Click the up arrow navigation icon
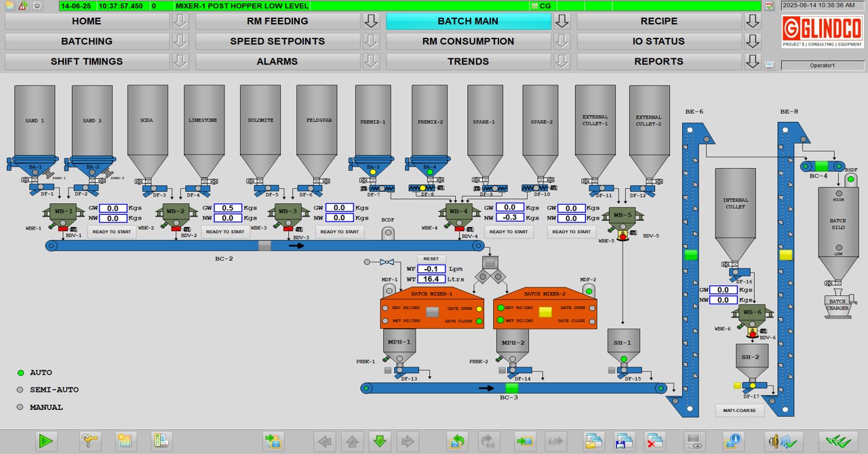868x454 pixels. coord(352,442)
